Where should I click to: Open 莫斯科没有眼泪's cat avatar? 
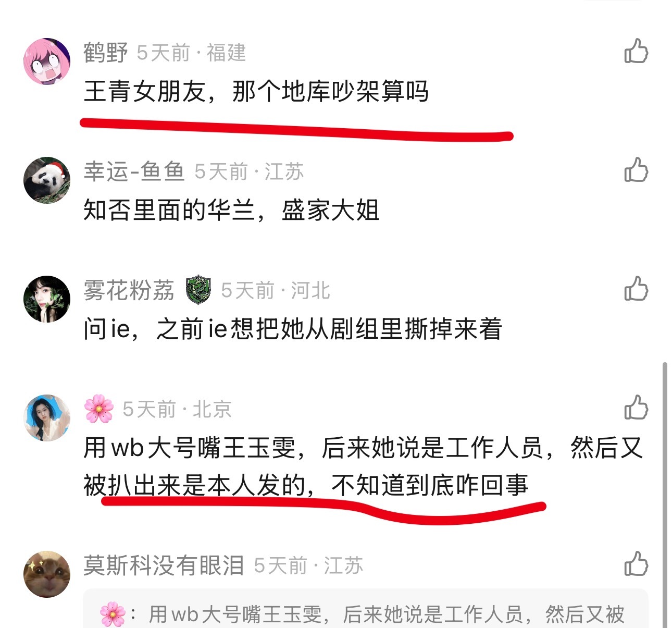pyautogui.click(x=47, y=574)
